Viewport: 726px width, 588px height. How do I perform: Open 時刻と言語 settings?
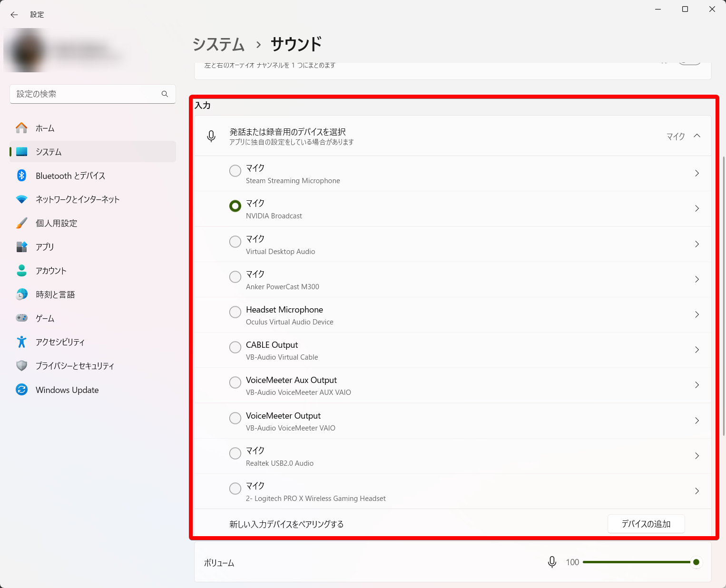point(93,294)
